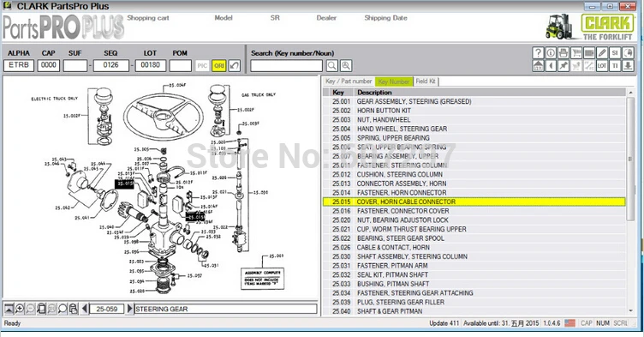Screen dimensions: 644x337
Task: Zoom out on the diagram
Action: coord(30,309)
